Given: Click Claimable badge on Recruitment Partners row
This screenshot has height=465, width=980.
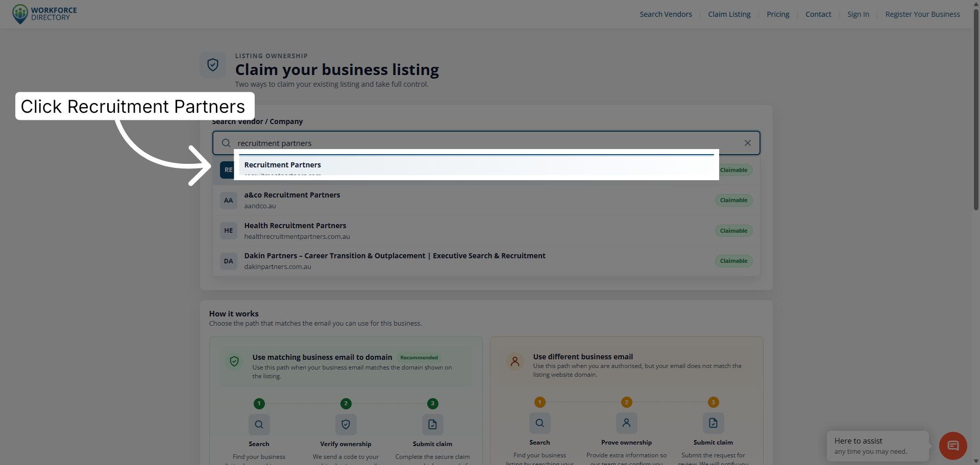Looking at the screenshot, I should (x=735, y=170).
